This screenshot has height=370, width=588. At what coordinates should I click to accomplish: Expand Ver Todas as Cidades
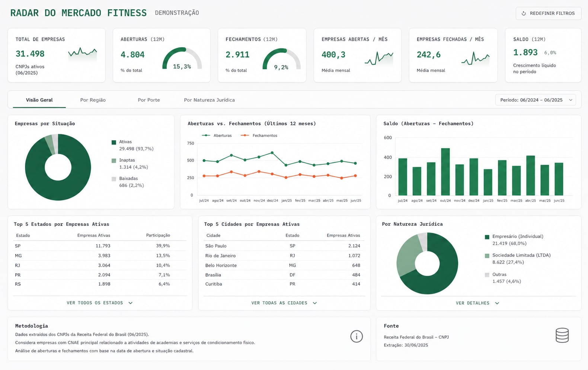[x=284, y=303]
